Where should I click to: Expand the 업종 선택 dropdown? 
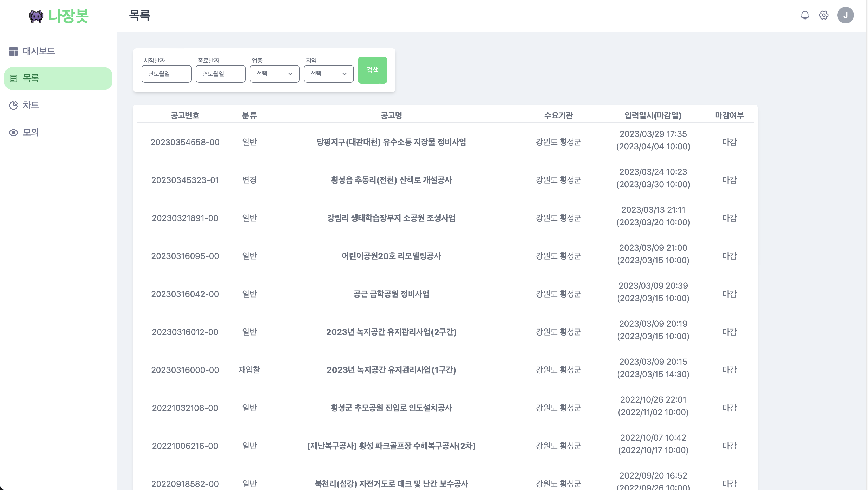pos(274,74)
